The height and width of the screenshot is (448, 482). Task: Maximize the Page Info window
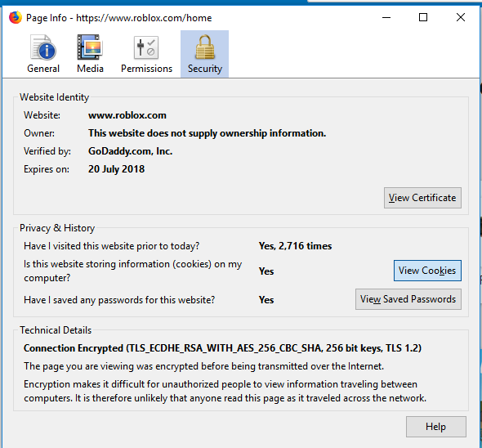tap(423, 17)
